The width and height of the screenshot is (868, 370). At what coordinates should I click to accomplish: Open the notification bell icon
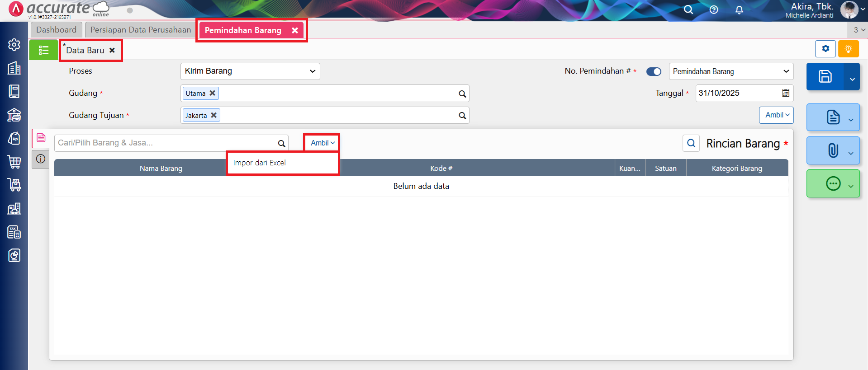739,9
